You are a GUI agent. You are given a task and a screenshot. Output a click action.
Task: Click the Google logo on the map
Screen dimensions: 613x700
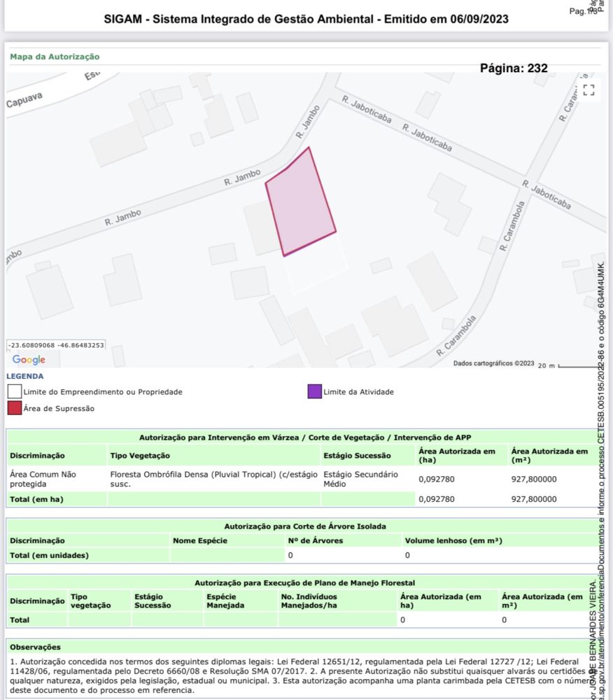[29, 360]
